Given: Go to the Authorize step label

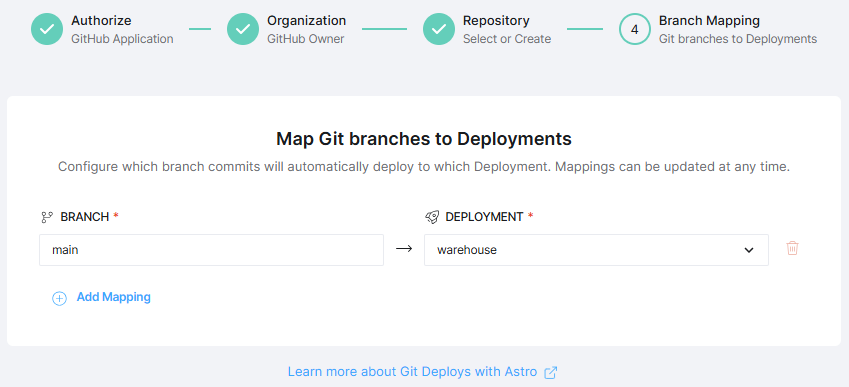Looking at the screenshot, I should pyautogui.click(x=101, y=21).
